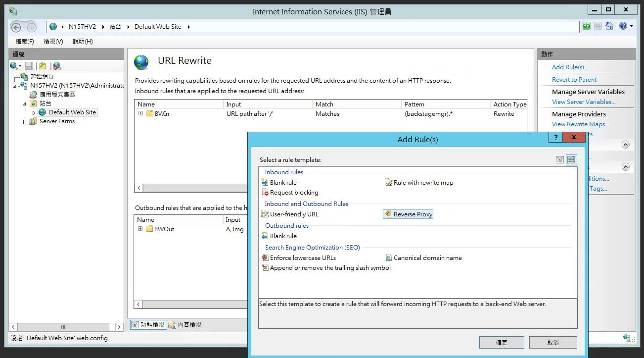This screenshot has height=358, width=644.
Task: Click the Delete Connection globe icon
Action: point(57,66)
